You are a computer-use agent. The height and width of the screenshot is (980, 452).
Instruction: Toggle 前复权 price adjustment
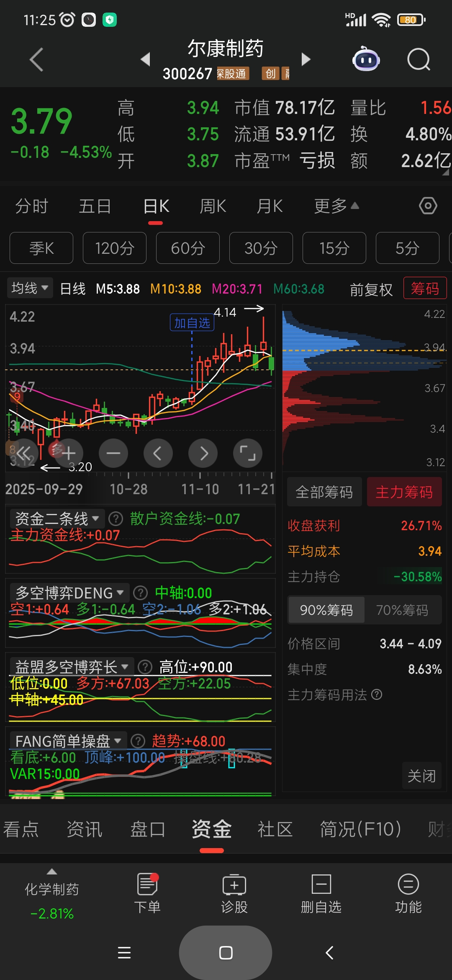(371, 289)
